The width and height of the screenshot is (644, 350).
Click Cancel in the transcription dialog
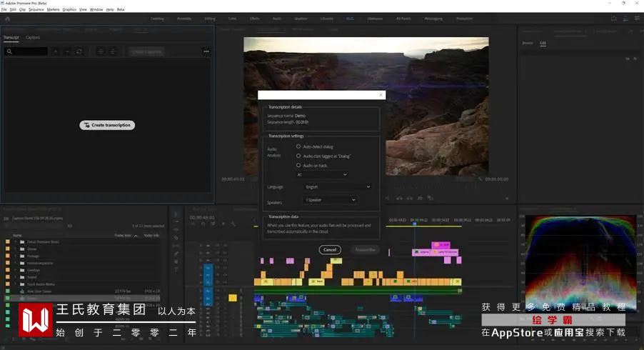(330, 249)
